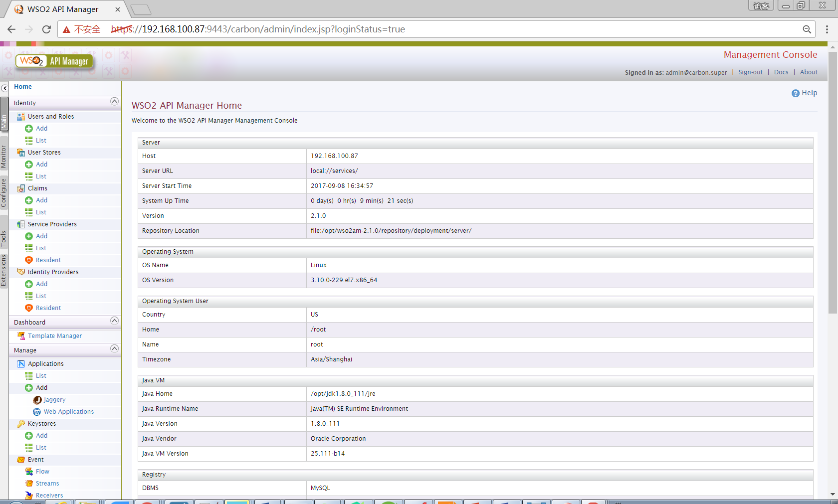Open the Streams link
This screenshot has height=504, width=838.
(x=47, y=484)
